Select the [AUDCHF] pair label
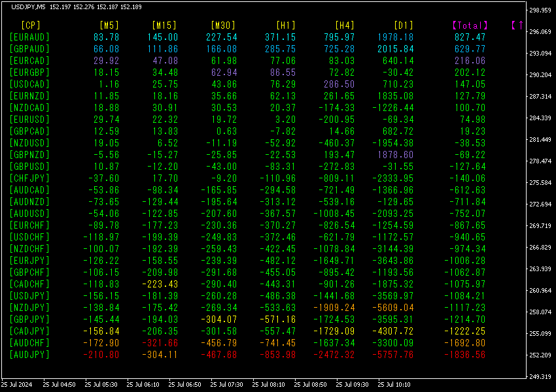This screenshot has height=392, width=556. point(29,343)
